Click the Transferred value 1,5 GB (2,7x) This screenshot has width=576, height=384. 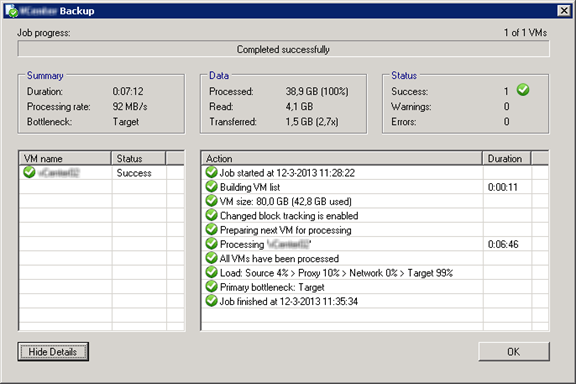[x=312, y=122]
